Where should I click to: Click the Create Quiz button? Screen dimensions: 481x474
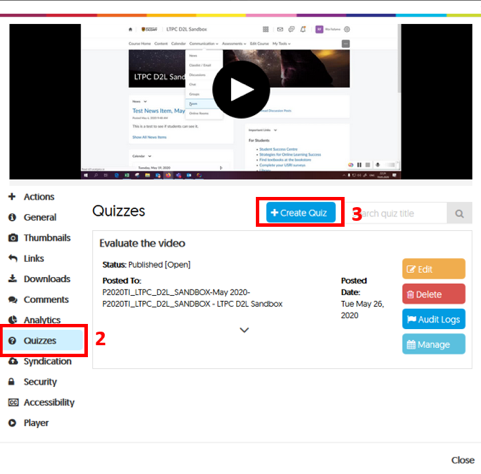301,212
